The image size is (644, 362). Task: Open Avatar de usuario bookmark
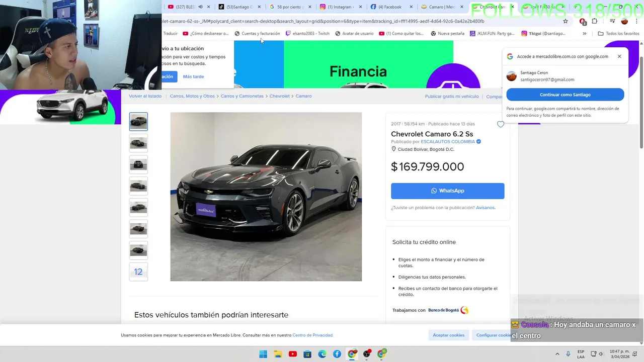coord(354,34)
